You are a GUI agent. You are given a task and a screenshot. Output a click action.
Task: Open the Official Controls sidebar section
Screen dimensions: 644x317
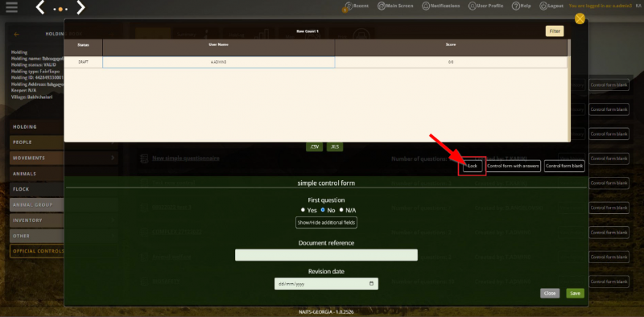click(37, 251)
